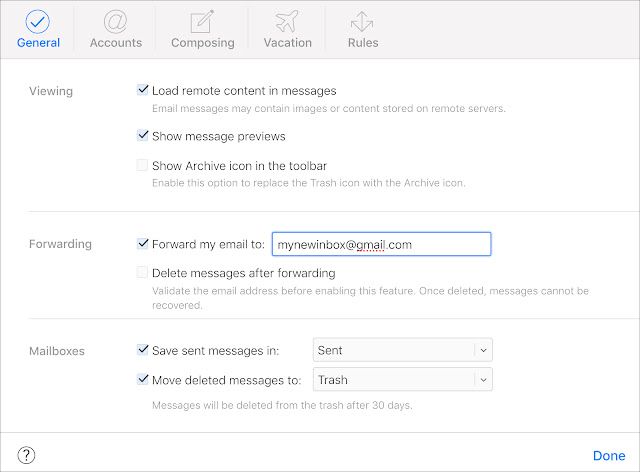Image resolution: width=640 pixels, height=472 pixels.
Task: Open the Trash mailbox dropdown
Action: pos(403,380)
